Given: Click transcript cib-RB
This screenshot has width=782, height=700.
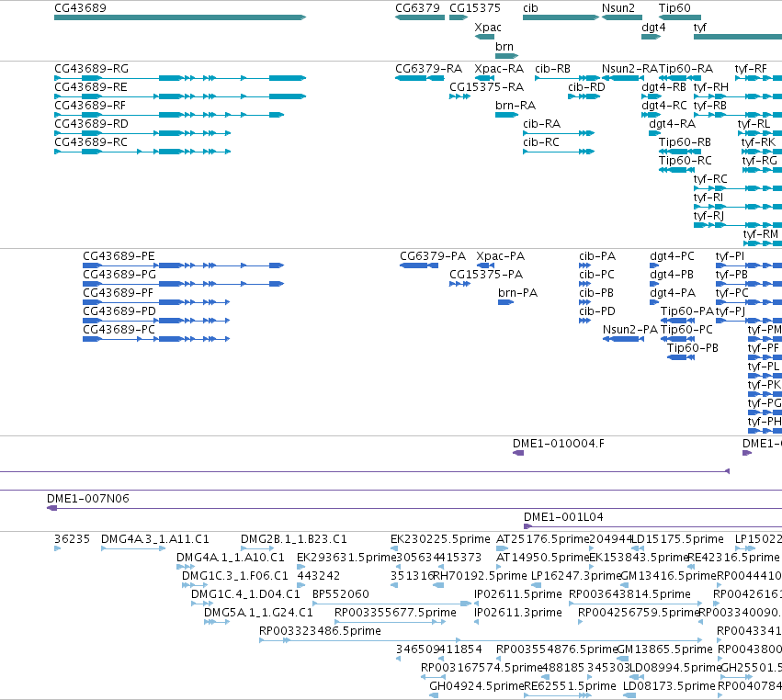Looking at the screenshot, I should [568, 78].
